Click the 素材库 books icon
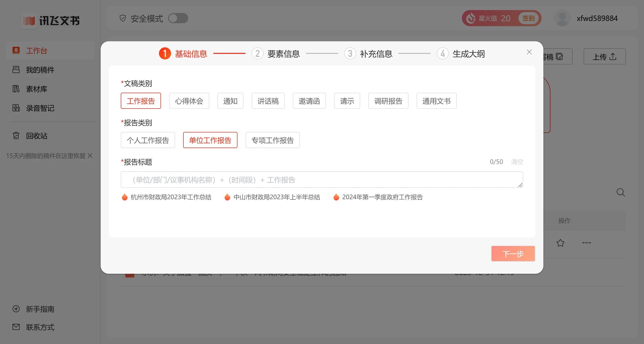Screen dimensions: 644x344 (16, 89)
